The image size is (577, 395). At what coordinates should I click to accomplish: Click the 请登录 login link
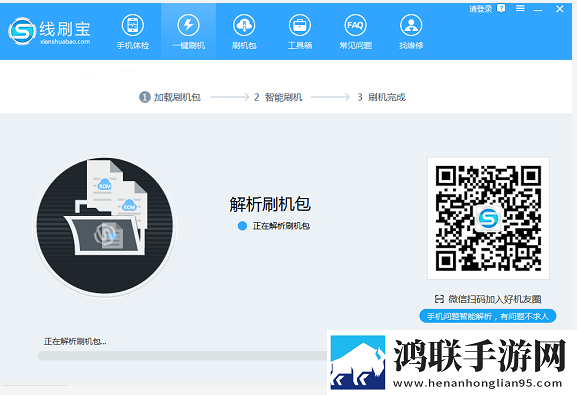(481, 9)
